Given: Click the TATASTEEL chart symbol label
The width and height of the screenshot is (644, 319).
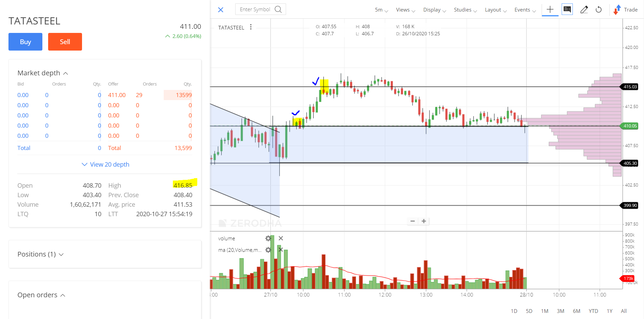Looking at the screenshot, I should (x=231, y=27).
